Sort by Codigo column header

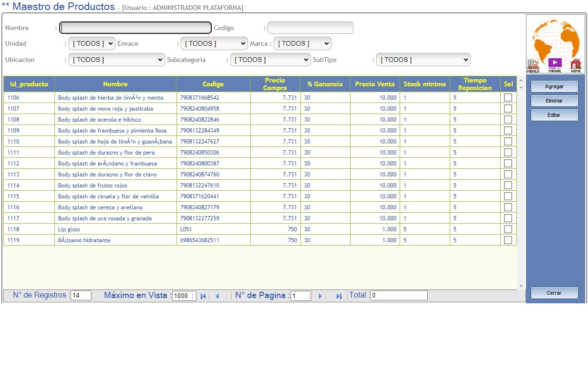point(213,84)
